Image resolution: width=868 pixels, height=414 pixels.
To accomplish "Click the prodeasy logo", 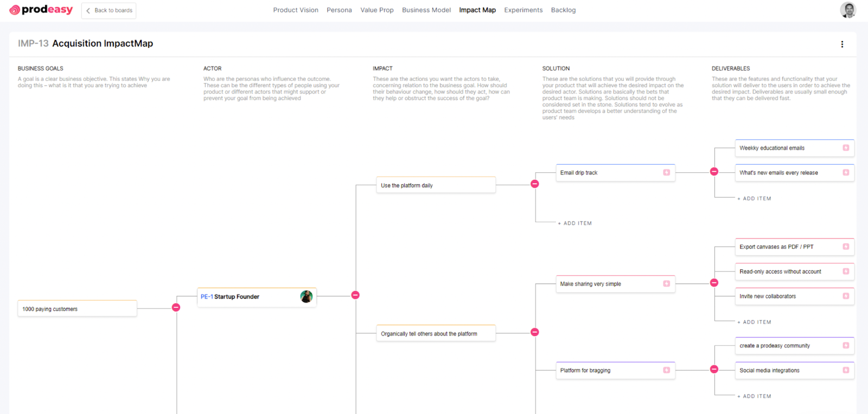I will pos(41,10).
